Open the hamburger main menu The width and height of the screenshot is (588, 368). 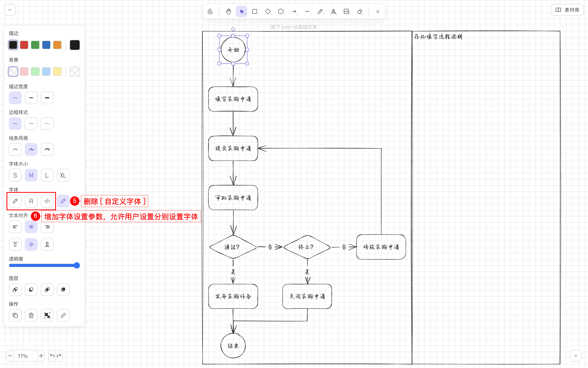[10, 10]
